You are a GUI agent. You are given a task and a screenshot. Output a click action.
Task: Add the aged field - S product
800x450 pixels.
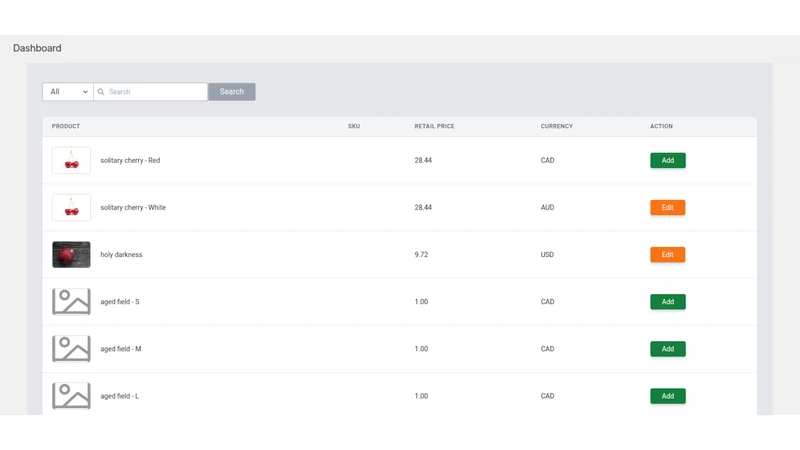668,302
